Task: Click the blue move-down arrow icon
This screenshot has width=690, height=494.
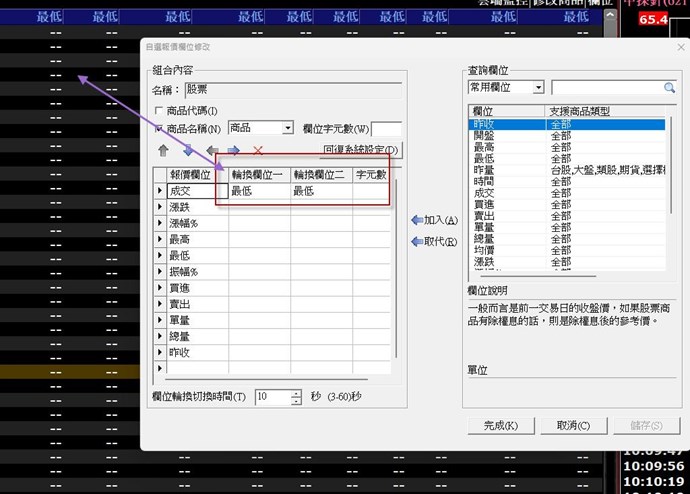Action: tap(187, 150)
